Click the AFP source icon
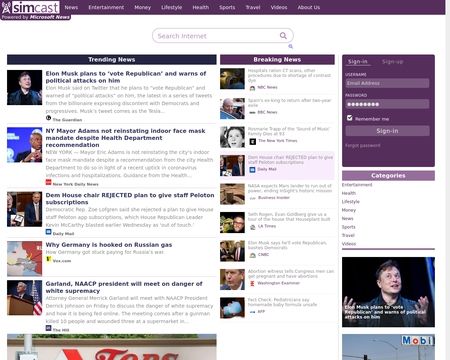 coord(252,312)
